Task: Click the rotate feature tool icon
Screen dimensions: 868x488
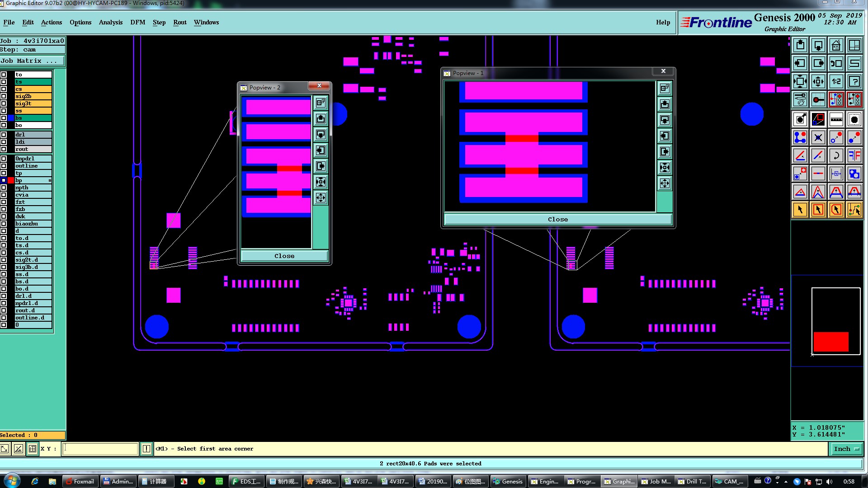Action: 836,155
